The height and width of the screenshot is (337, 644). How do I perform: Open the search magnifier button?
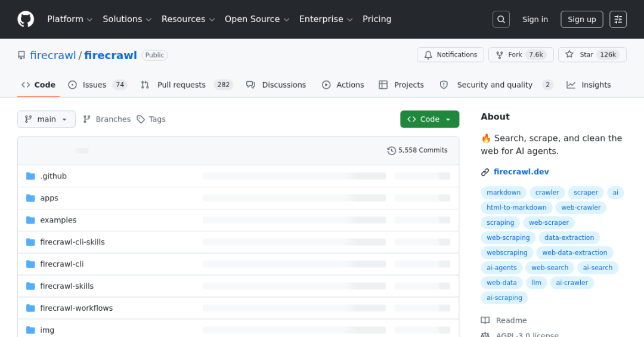click(501, 19)
